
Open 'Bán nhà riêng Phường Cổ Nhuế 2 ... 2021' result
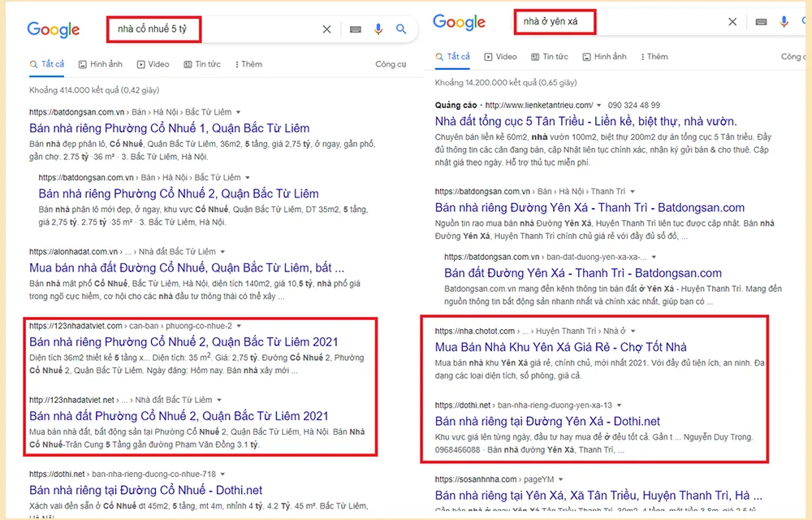[184, 342]
